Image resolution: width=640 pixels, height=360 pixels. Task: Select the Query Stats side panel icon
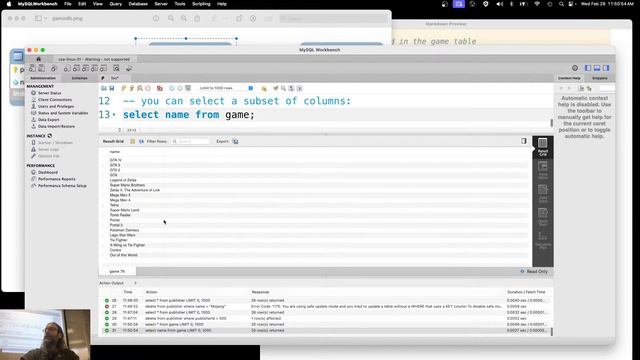click(x=542, y=217)
